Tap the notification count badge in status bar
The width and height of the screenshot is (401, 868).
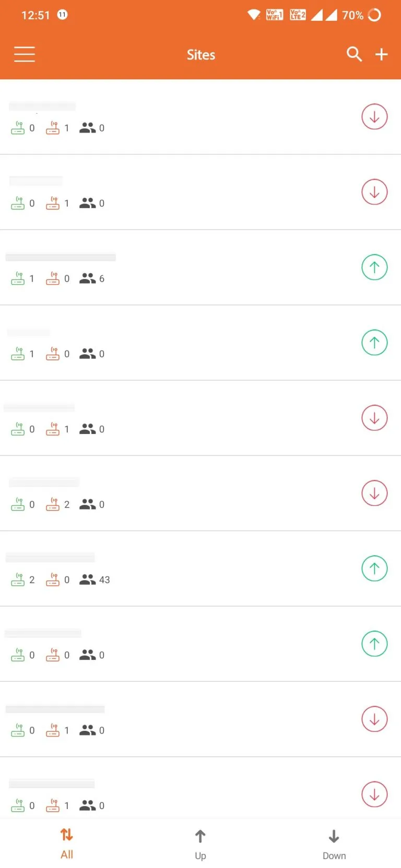pyautogui.click(x=62, y=15)
